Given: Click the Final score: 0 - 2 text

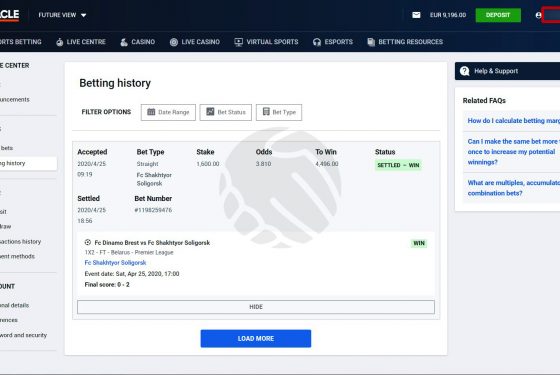Looking at the screenshot, I should pos(107,285).
